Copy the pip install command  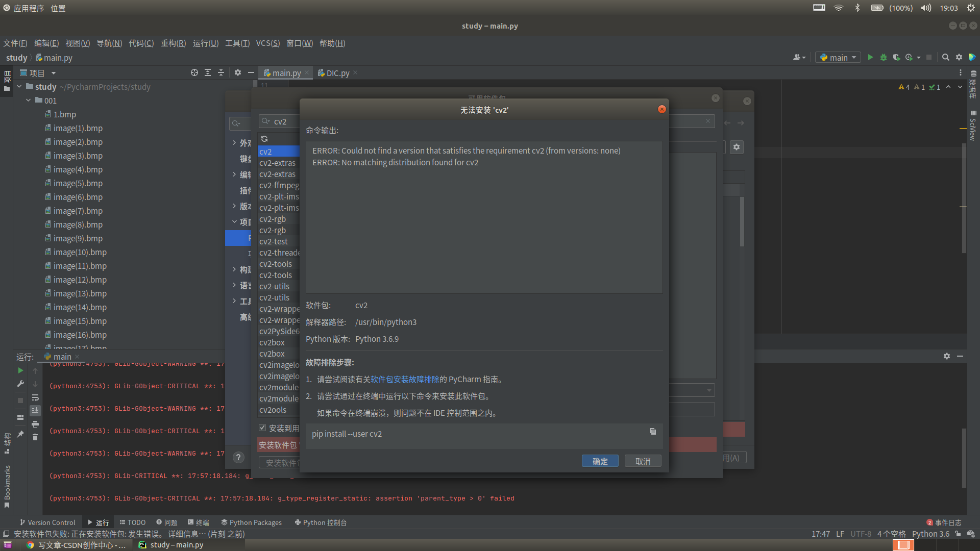(x=652, y=432)
